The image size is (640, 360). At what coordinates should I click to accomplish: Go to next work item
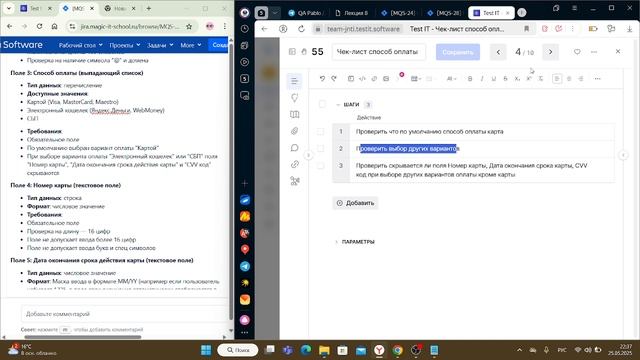[550, 52]
